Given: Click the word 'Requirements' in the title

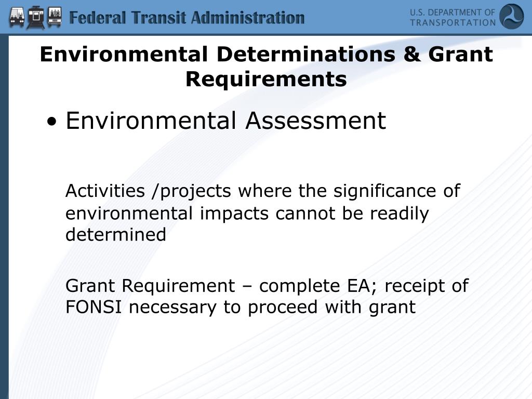Looking at the screenshot, I should pos(267,79).
